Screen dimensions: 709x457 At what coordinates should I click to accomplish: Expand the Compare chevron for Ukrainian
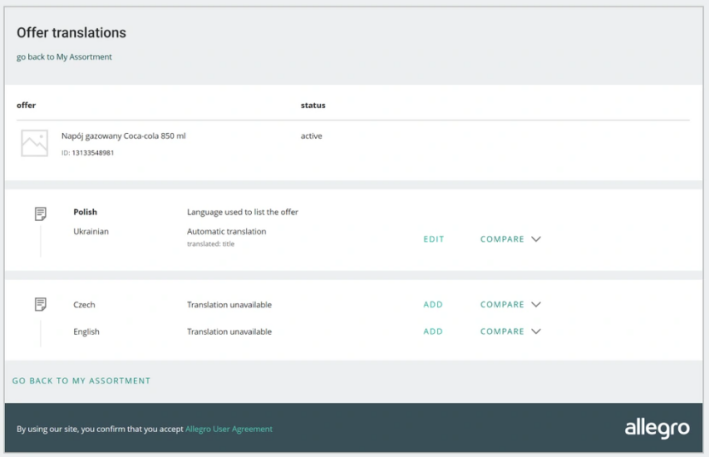536,240
